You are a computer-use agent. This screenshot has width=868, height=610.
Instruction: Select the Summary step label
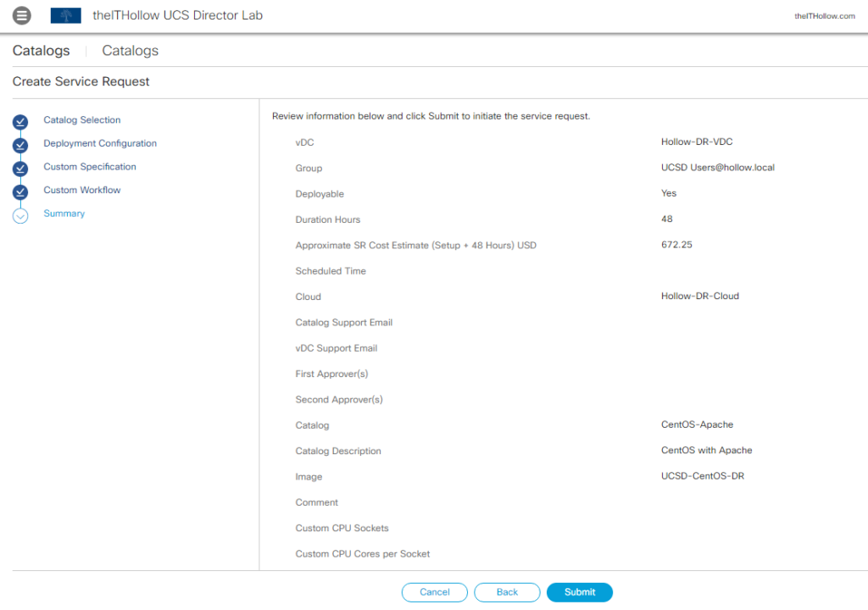point(64,213)
